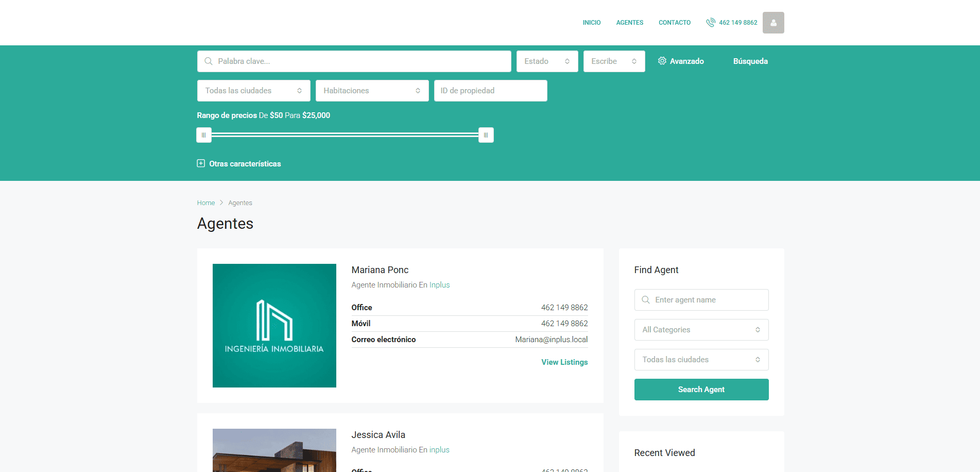Click the Ingeniería Inmobiliaria logo thumbnail
This screenshot has width=980, height=472.
tap(274, 326)
